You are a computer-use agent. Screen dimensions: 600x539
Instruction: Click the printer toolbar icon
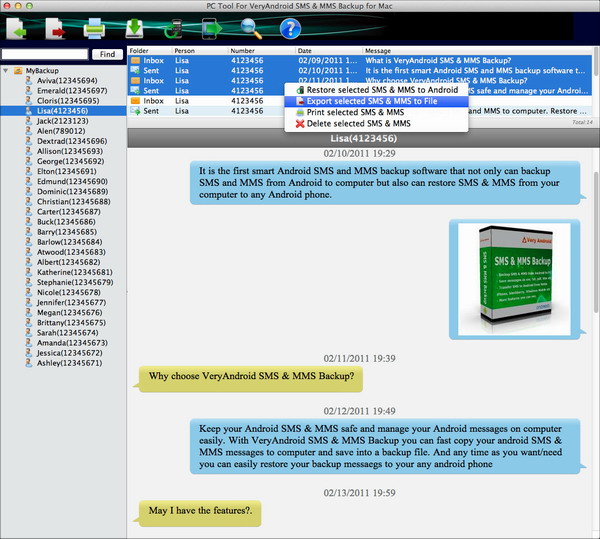[94, 29]
